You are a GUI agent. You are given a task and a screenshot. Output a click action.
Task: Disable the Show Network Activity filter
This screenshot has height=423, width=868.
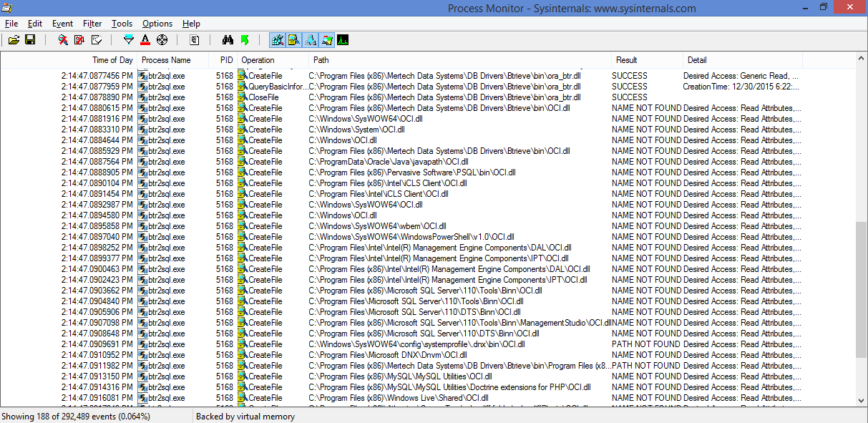pos(310,40)
